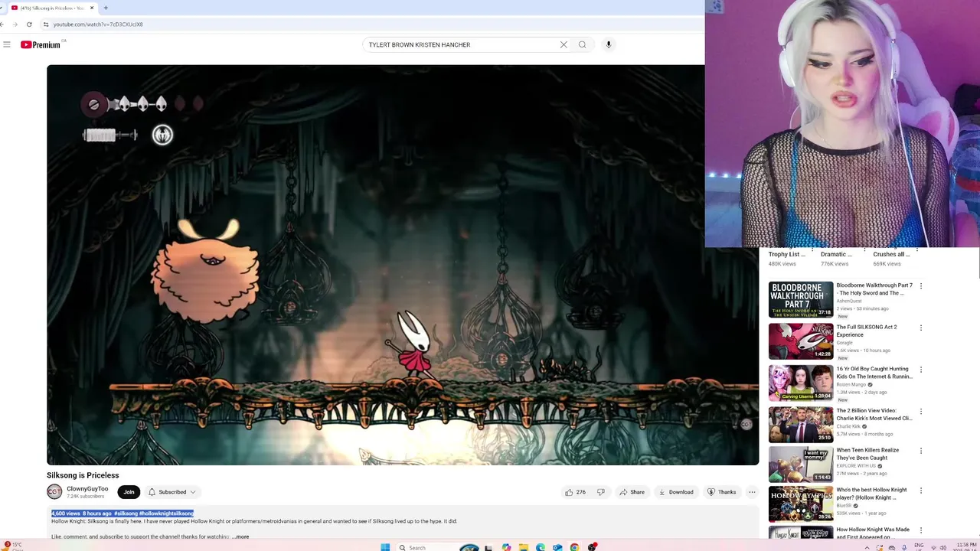Open options menu for How Hollow Knight Was Made
The image size is (980, 551).
[x=920, y=530]
